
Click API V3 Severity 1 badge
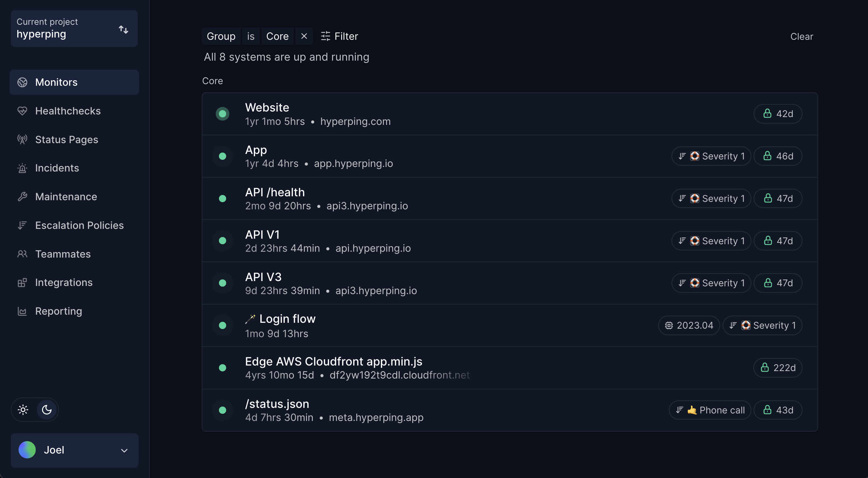(x=711, y=283)
